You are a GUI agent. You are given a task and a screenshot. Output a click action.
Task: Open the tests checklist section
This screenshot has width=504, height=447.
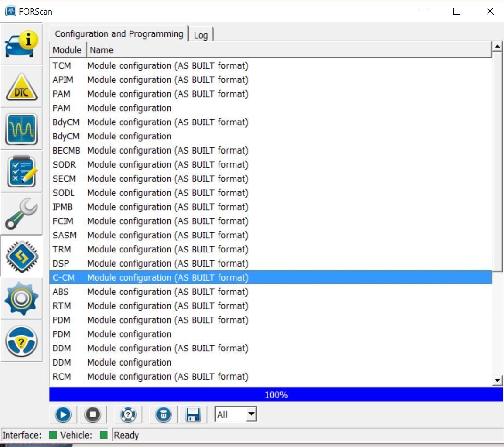click(22, 171)
